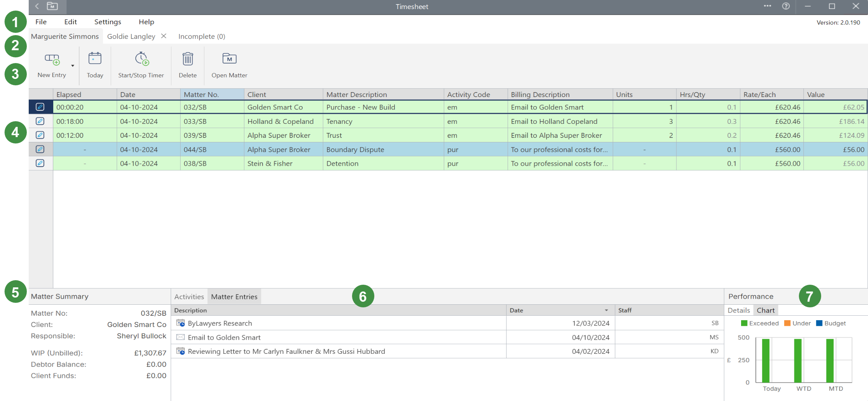Switch to Performance Details tab
The height and width of the screenshot is (401, 868).
[x=738, y=310]
